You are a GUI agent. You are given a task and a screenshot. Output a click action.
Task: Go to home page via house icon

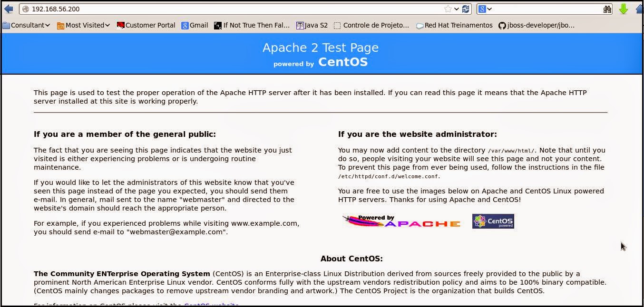click(x=640, y=9)
